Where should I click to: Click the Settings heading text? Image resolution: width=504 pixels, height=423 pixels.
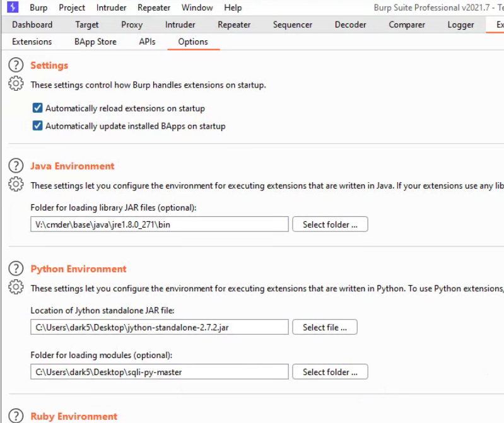49,65
